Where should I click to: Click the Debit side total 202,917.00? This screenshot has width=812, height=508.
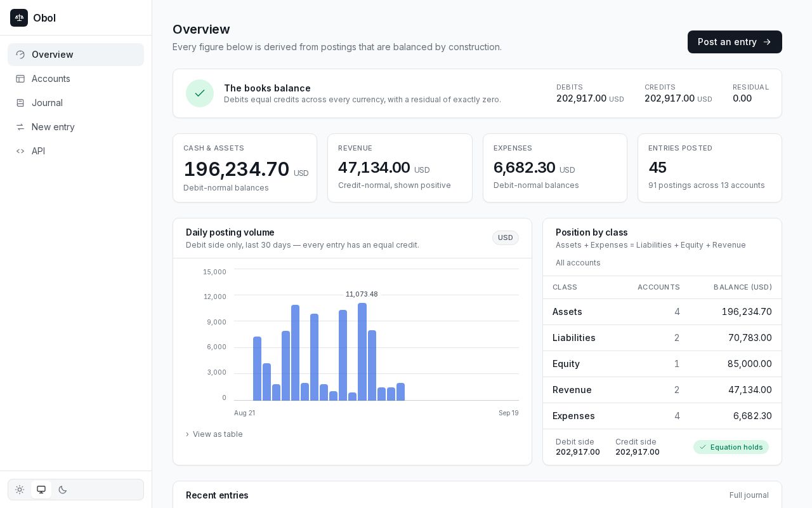578,452
